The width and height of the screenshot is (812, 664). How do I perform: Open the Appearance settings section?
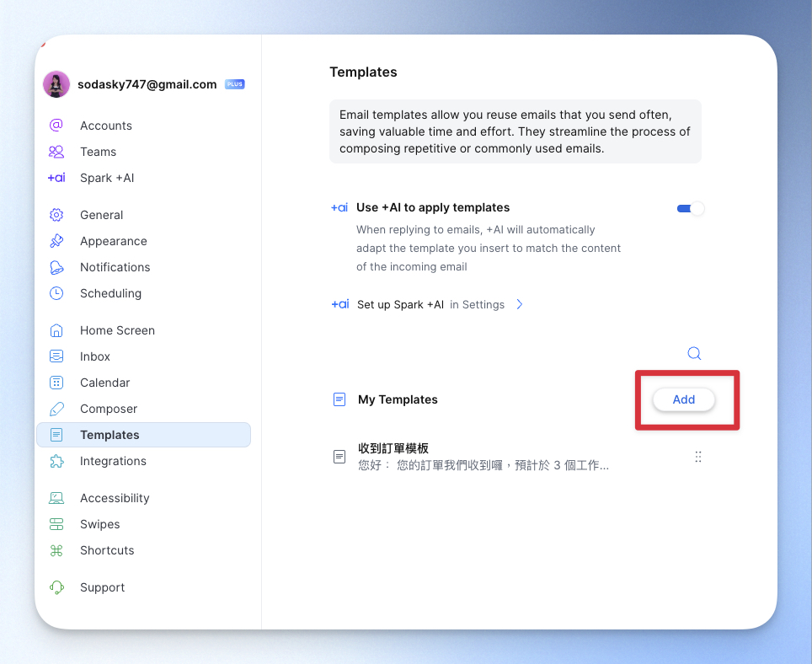pos(113,241)
